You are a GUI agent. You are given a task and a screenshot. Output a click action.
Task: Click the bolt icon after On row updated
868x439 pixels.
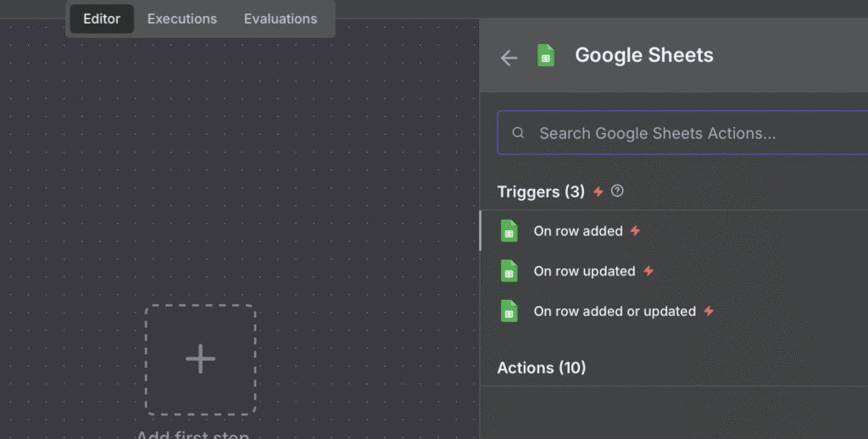pos(648,271)
